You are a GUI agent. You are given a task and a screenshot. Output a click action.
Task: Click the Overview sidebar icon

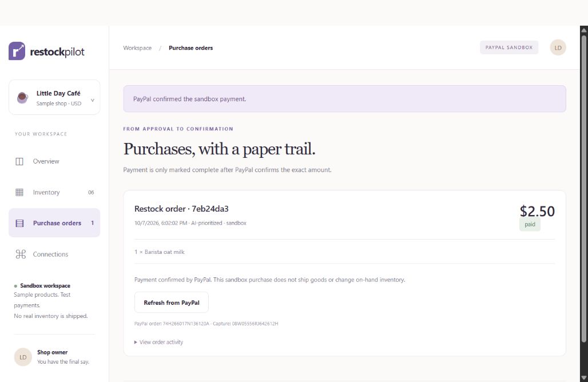(x=19, y=162)
